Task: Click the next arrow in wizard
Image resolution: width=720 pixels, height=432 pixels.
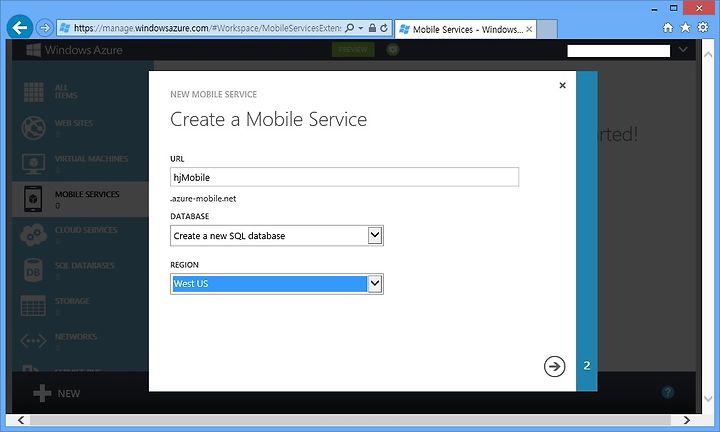Action: pos(554,366)
